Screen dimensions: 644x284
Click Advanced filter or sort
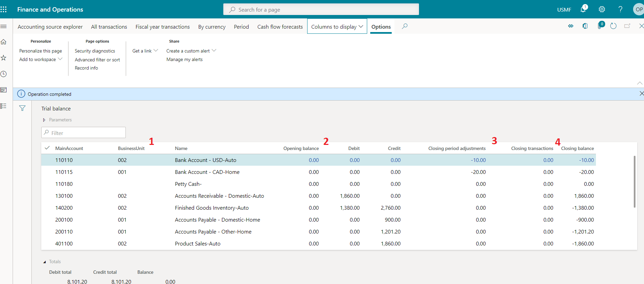(97, 60)
